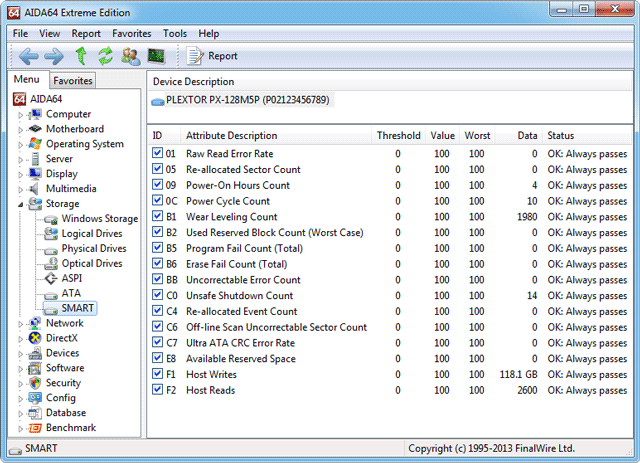640x463 pixels.
Task: Open the Report menu in menu bar
Action: pyautogui.click(x=86, y=33)
